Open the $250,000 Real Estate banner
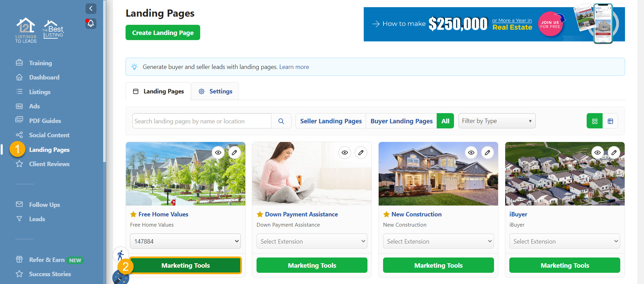The image size is (644, 284). tap(494, 24)
